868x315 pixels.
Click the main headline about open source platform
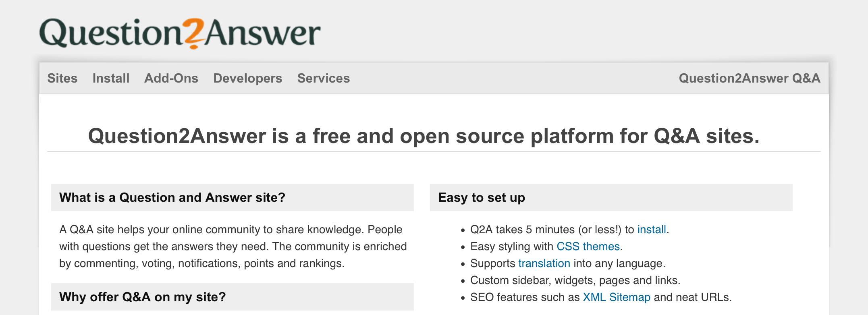click(x=424, y=136)
